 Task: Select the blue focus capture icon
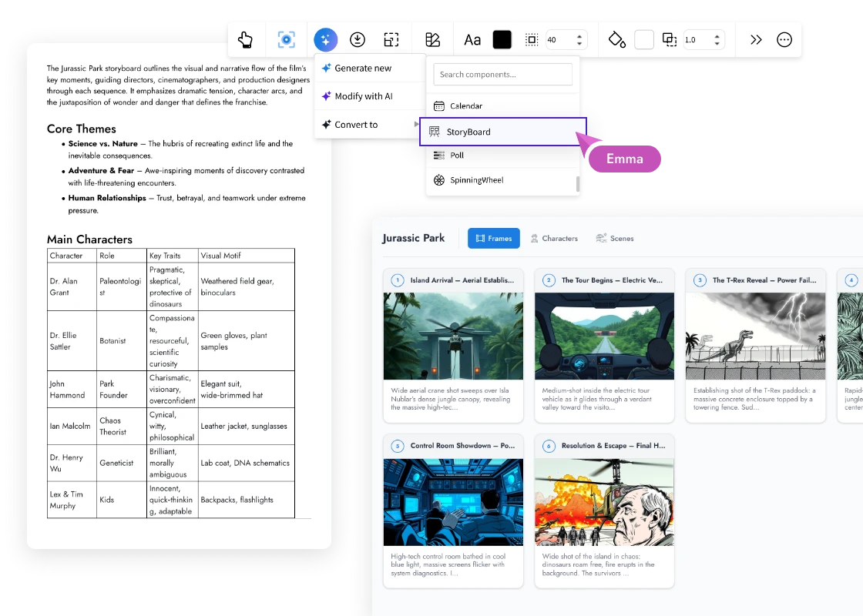click(286, 40)
